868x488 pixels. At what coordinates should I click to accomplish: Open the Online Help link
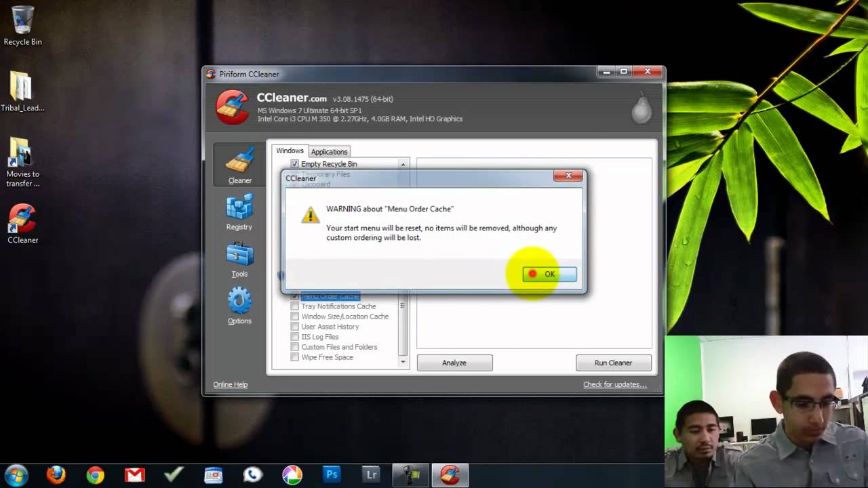point(231,384)
